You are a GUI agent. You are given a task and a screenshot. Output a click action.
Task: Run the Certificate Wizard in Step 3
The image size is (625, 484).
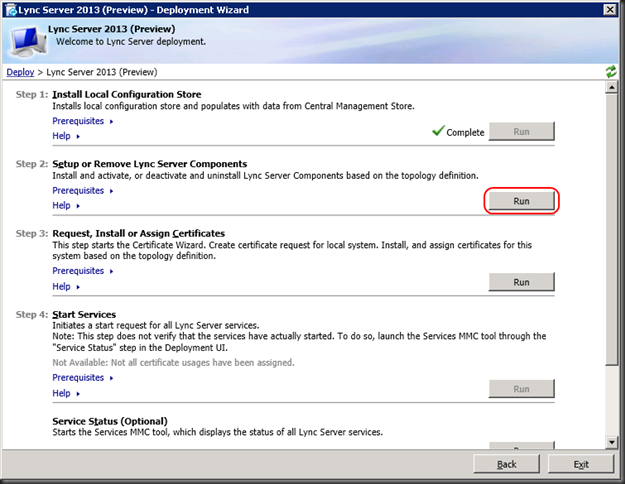click(521, 282)
